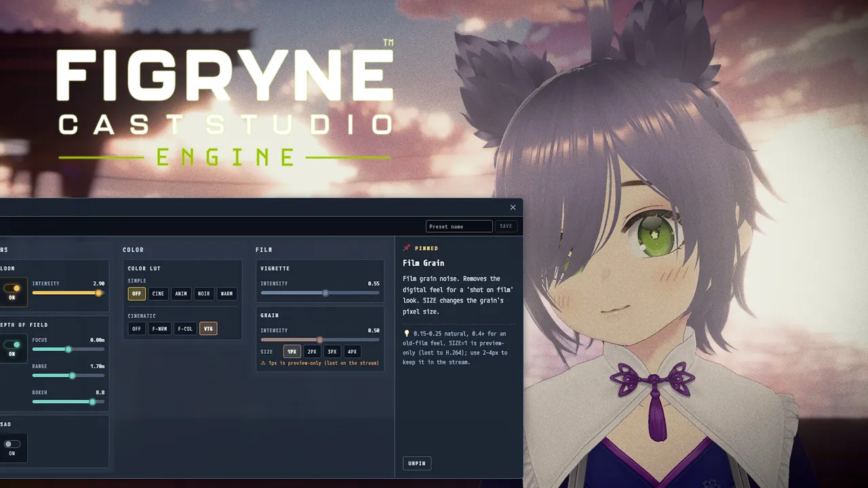Click the vignette intensity value 0.55
Image resolution: width=868 pixels, height=488 pixels.
(374, 283)
